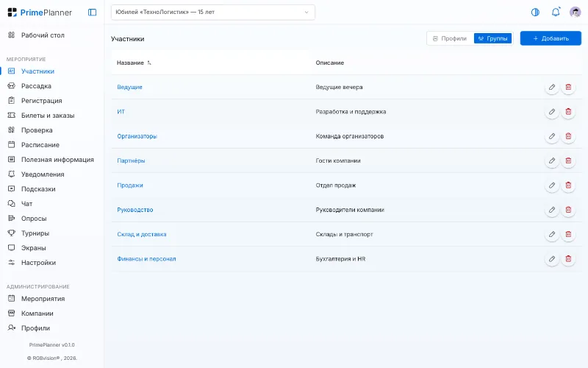
Task: Delete the Ведущие group
Action: (568, 87)
